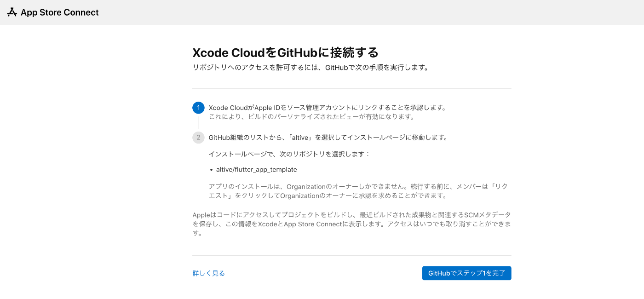Click the heading Xcode CloudをGitHubに接続する

pyautogui.click(x=285, y=52)
